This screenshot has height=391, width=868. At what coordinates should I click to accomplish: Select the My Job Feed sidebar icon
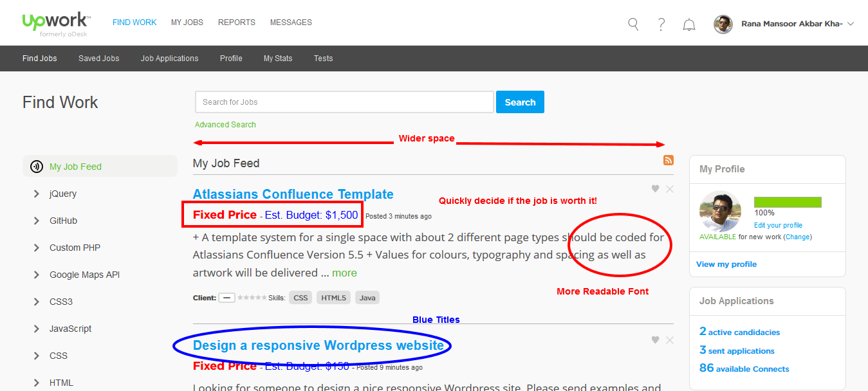tap(37, 166)
